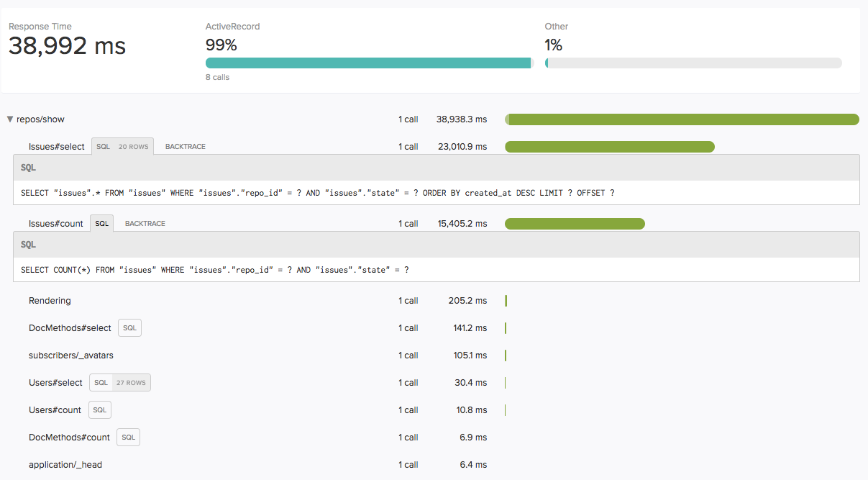
Task: Click the Other 1% progress bar
Action: (x=693, y=63)
